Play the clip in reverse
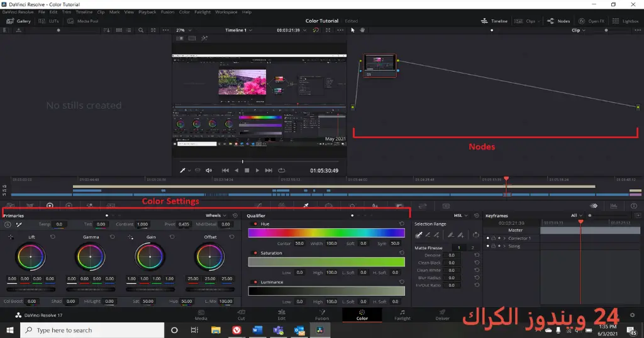Screen dimensions: 644x338 (236, 170)
